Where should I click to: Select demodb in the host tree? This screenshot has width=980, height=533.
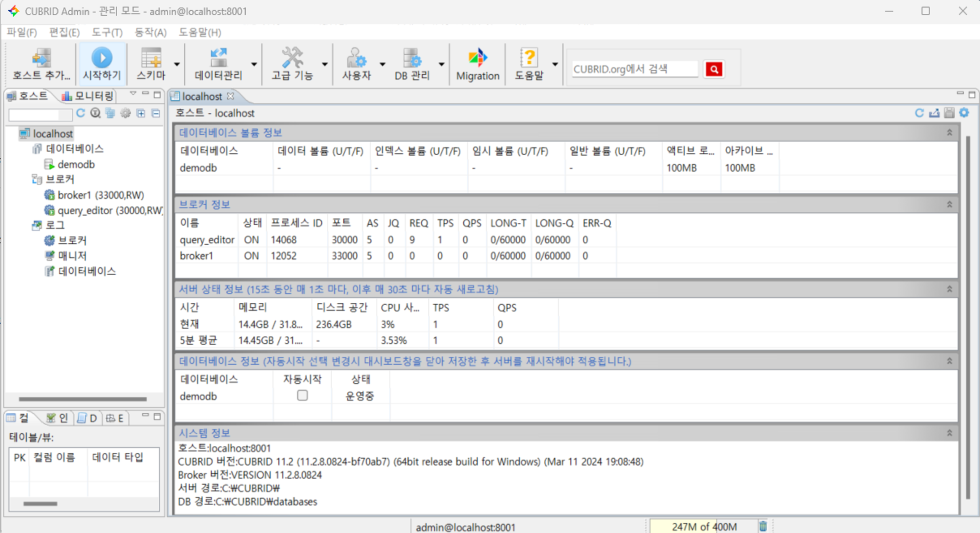(76, 164)
